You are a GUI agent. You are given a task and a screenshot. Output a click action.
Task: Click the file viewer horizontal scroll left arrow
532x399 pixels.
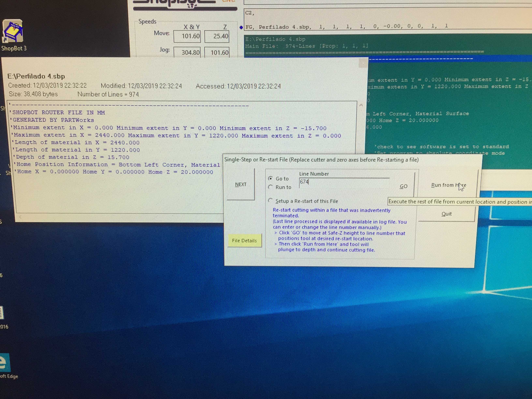click(x=20, y=217)
